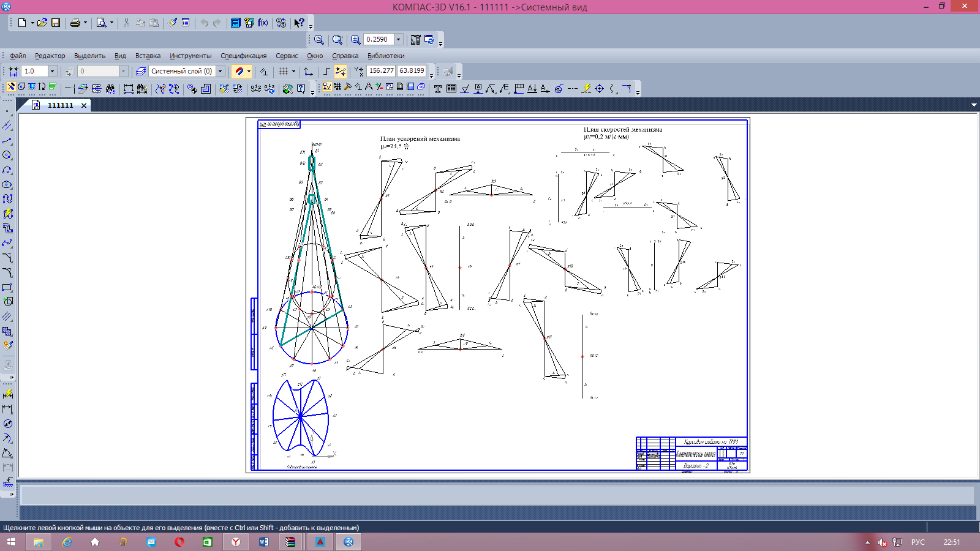
Task: Open Microsoft Word from the taskbar
Action: click(x=264, y=542)
